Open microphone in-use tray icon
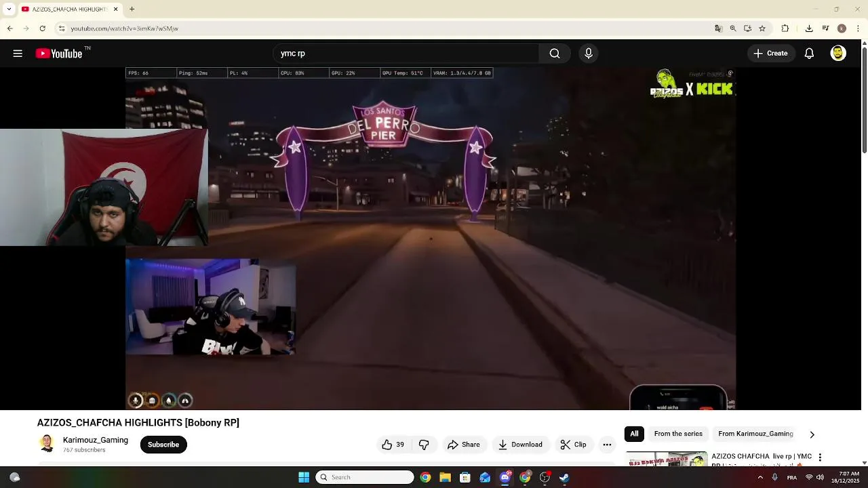The width and height of the screenshot is (868, 488). click(774, 477)
